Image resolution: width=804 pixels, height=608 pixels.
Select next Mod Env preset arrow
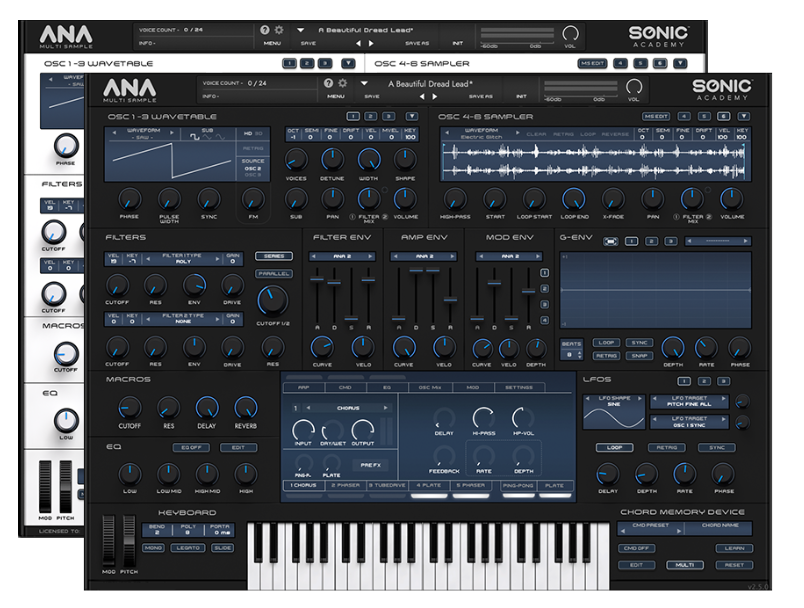[538, 256]
